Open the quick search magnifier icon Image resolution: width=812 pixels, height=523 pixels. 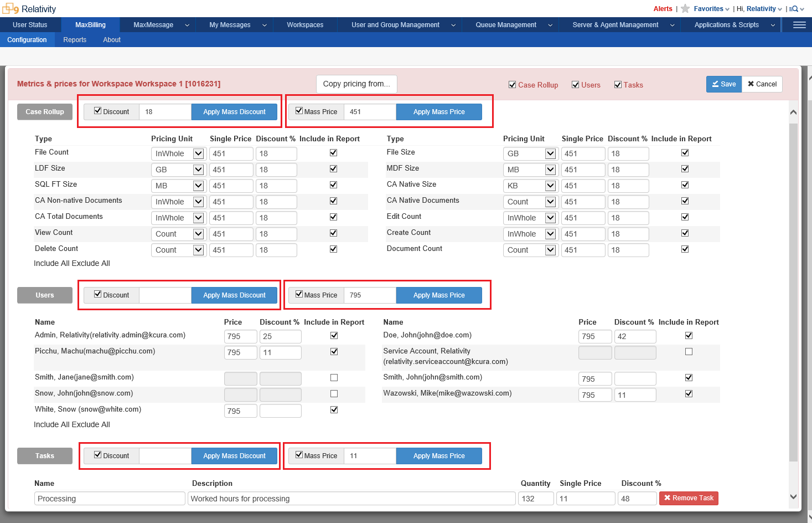[x=794, y=9]
